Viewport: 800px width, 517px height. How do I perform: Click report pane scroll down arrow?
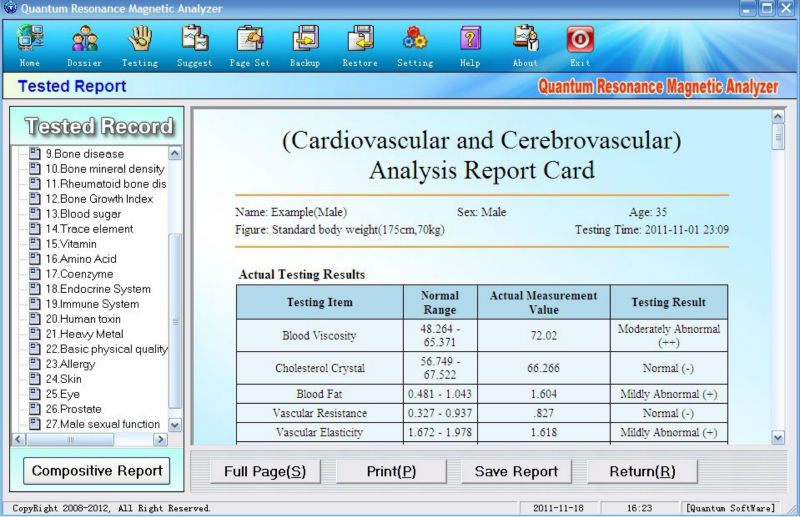pyautogui.click(x=778, y=437)
